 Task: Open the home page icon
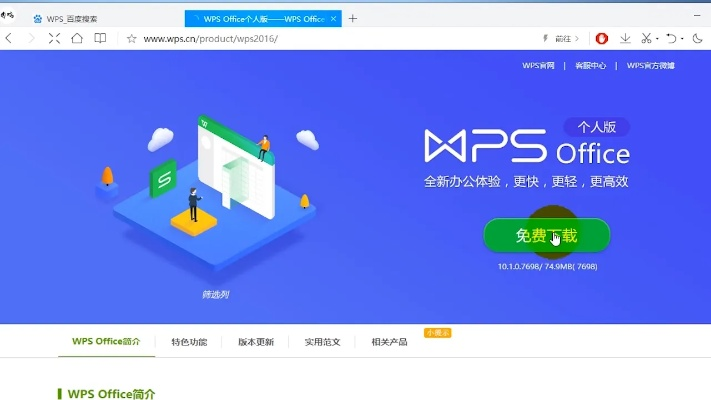77,38
